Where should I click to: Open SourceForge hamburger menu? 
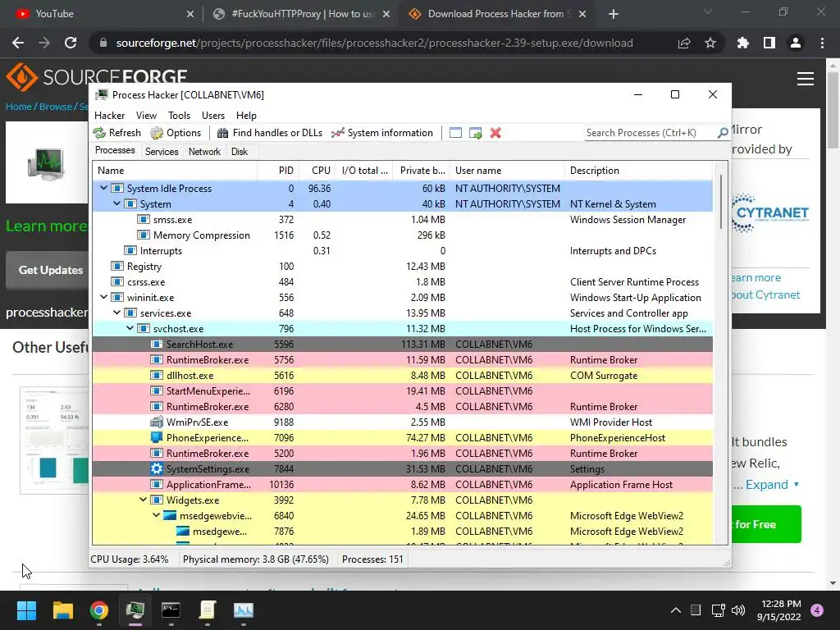[x=806, y=79]
